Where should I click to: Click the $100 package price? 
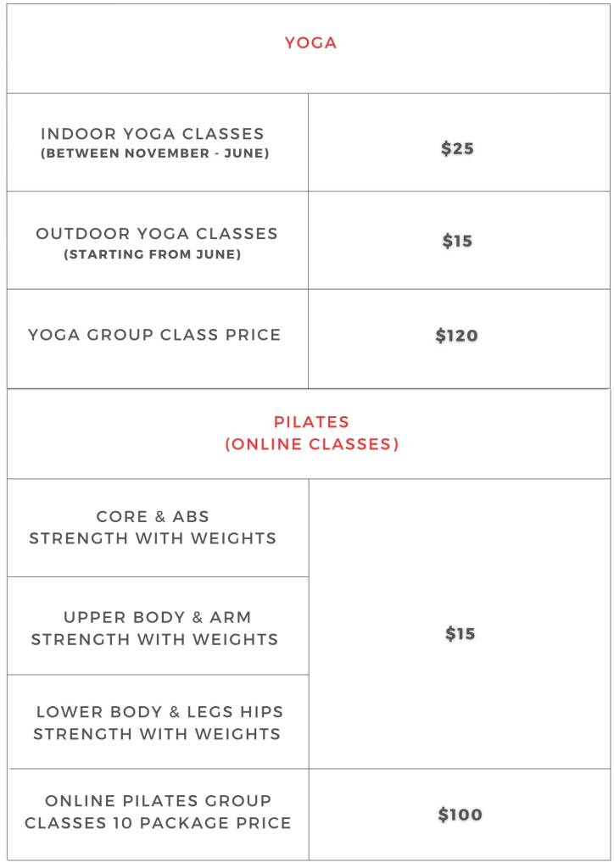pos(460,815)
